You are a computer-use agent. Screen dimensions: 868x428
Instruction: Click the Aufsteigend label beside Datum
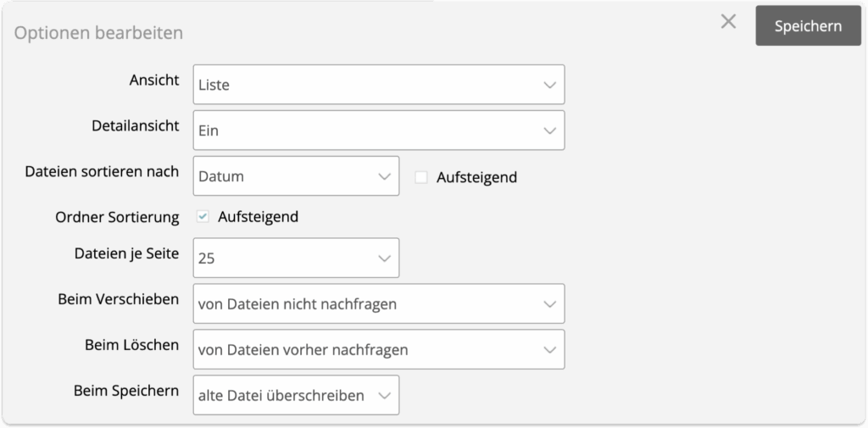(476, 177)
